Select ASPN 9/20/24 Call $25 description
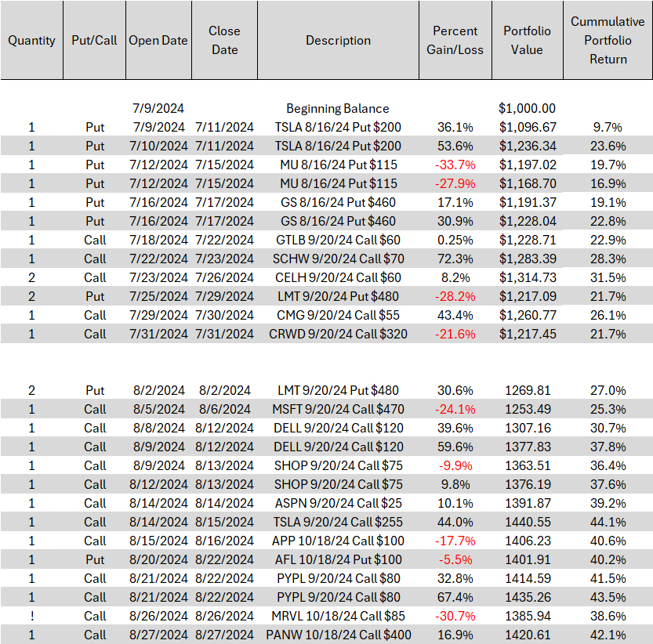This screenshot has height=644, width=653. 338,503
